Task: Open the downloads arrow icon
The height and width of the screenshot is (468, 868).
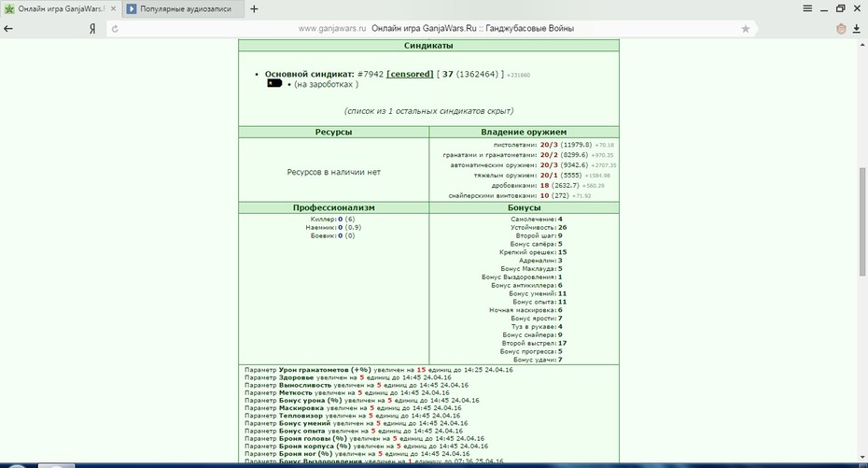Action: tap(857, 29)
